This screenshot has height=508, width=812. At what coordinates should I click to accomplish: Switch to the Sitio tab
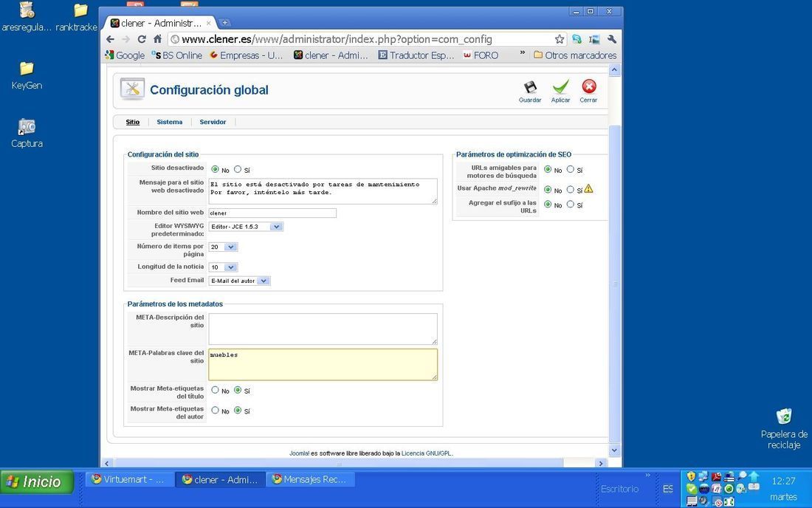click(x=133, y=123)
